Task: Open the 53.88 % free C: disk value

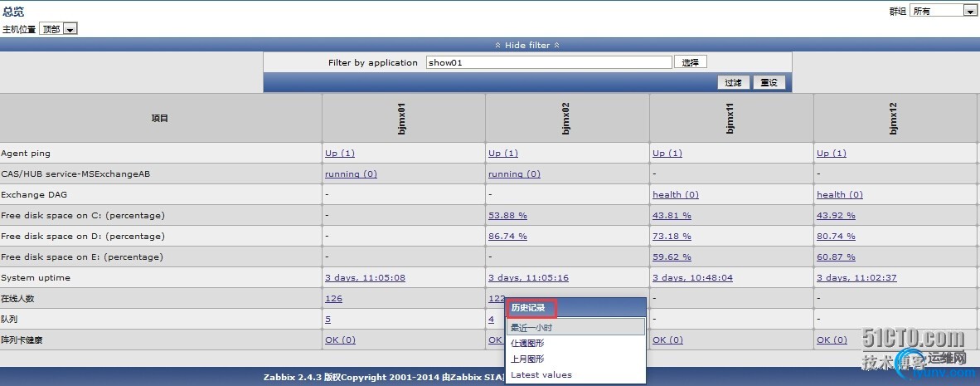Action: 507,215
